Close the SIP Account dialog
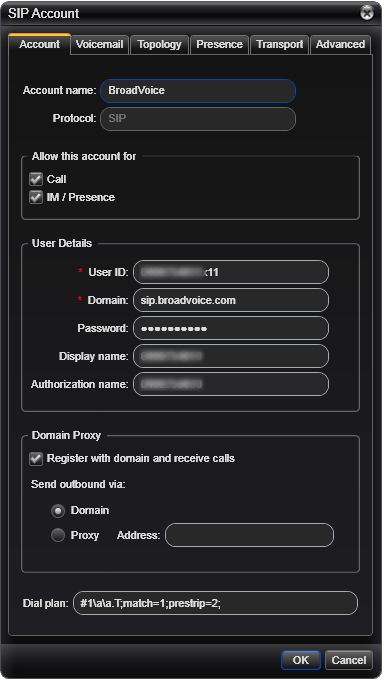This screenshot has width=384, height=680. click(x=367, y=13)
